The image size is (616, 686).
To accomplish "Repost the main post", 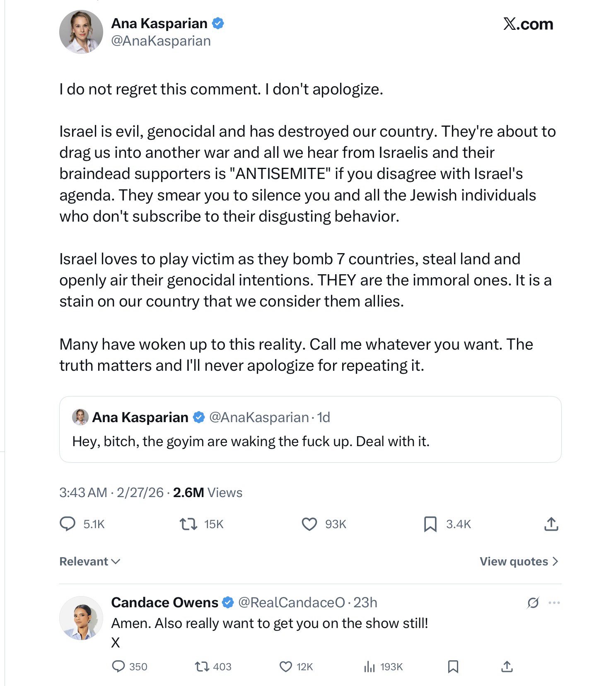I will (188, 524).
